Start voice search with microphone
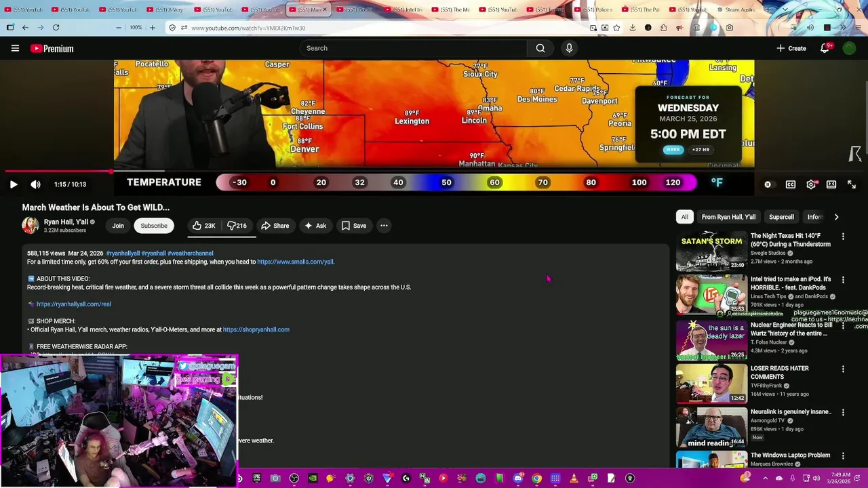The image size is (868, 488). pos(569,48)
